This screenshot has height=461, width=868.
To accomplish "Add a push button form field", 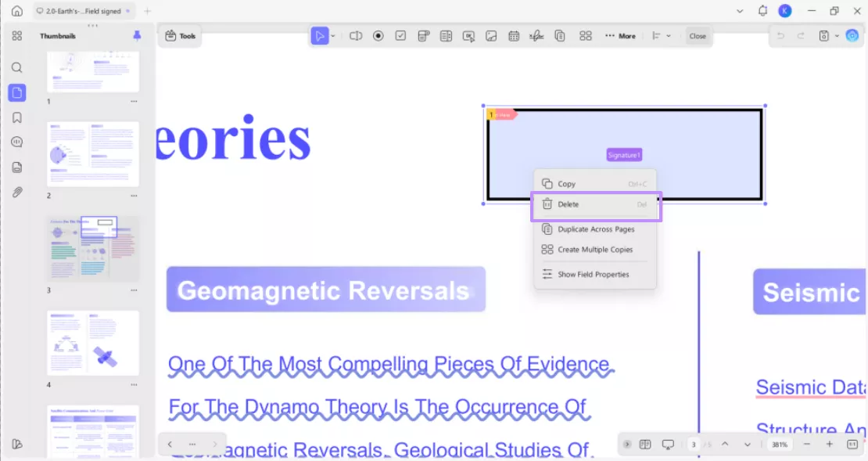I will point(468,36).
